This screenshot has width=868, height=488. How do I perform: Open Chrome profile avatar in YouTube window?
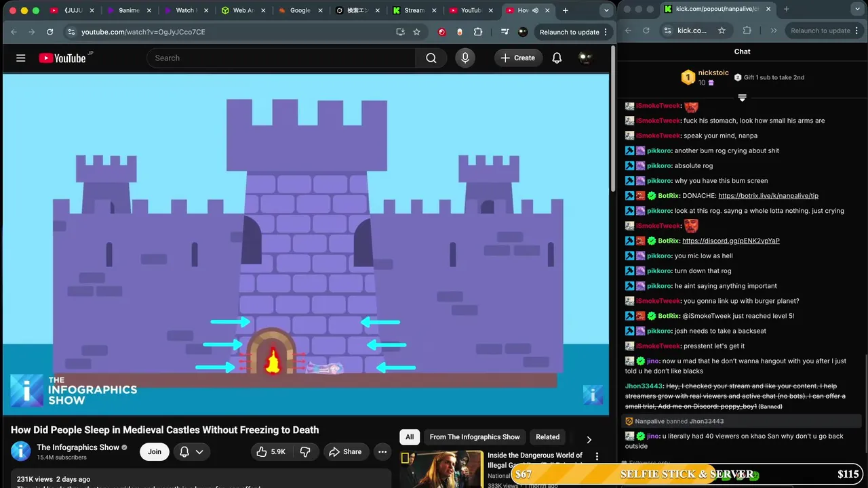click(523, 32)
